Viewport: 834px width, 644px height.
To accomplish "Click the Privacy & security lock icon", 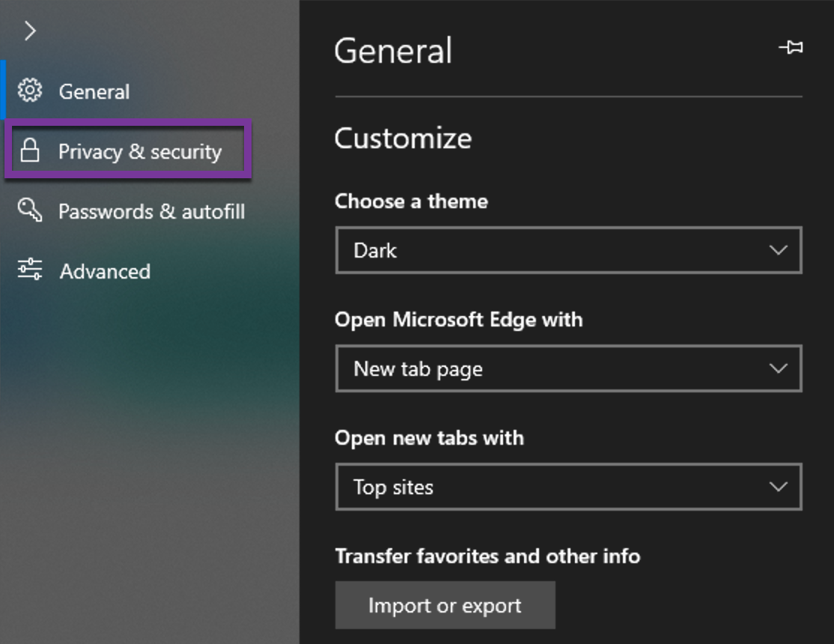I will coord(30,151).
